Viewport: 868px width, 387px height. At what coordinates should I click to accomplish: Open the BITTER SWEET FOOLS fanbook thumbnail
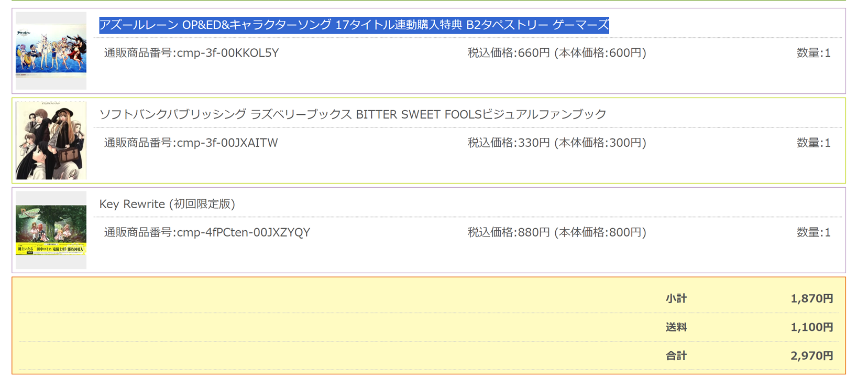click(51, 141)
